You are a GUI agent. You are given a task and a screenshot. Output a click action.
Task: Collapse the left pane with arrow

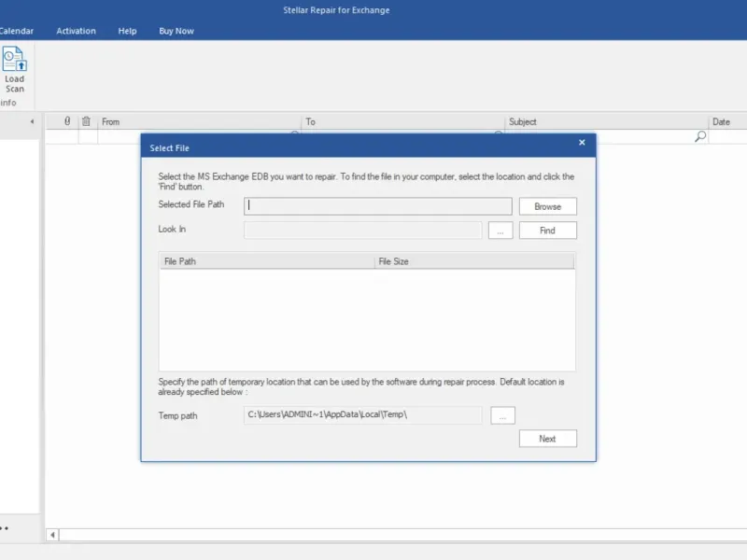tap(32, 121)
